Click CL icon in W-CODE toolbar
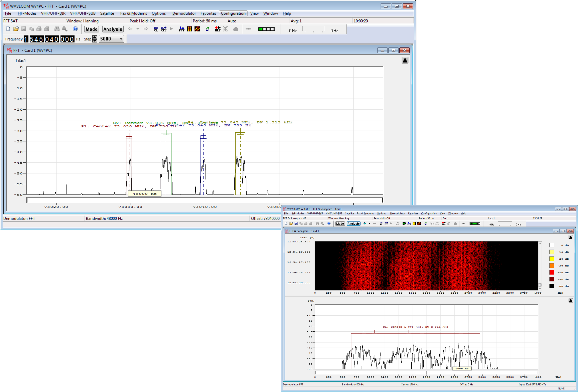The width and height of the screenshot is (578, 392). [x=381, y=224]
